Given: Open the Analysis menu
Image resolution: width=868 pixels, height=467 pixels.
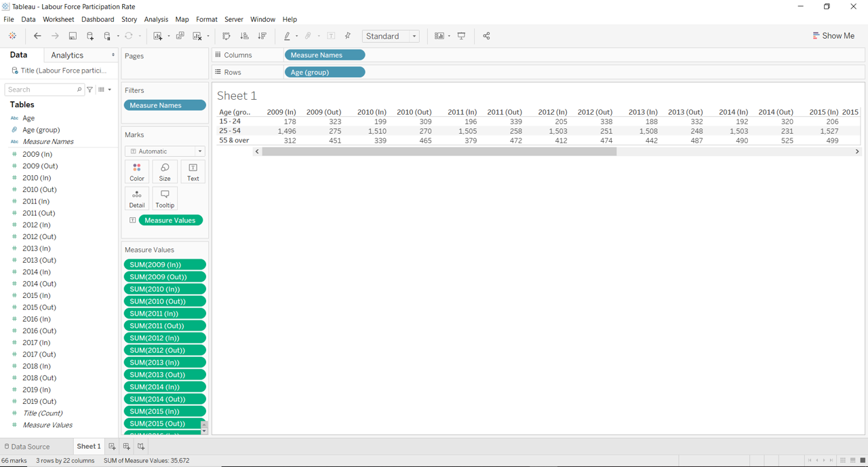Looking at the screenshot, I should pos(156,20).
